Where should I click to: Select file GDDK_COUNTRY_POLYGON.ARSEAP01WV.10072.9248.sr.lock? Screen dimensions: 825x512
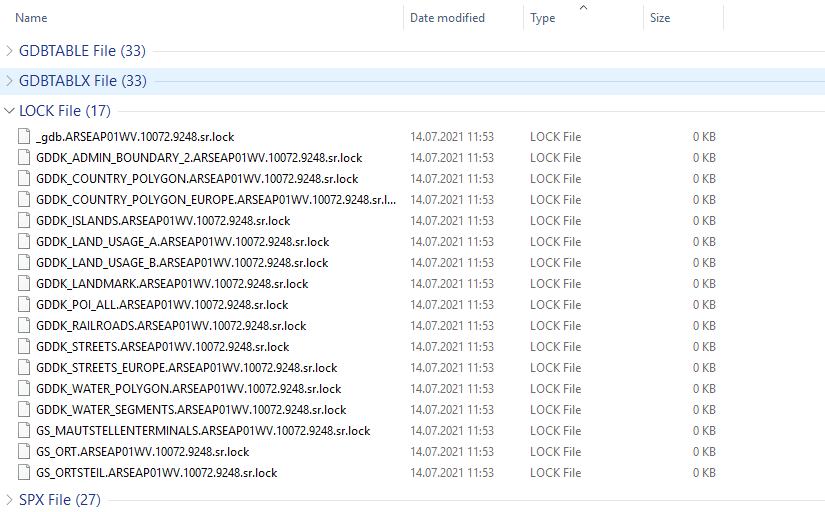tap(197, 179)
